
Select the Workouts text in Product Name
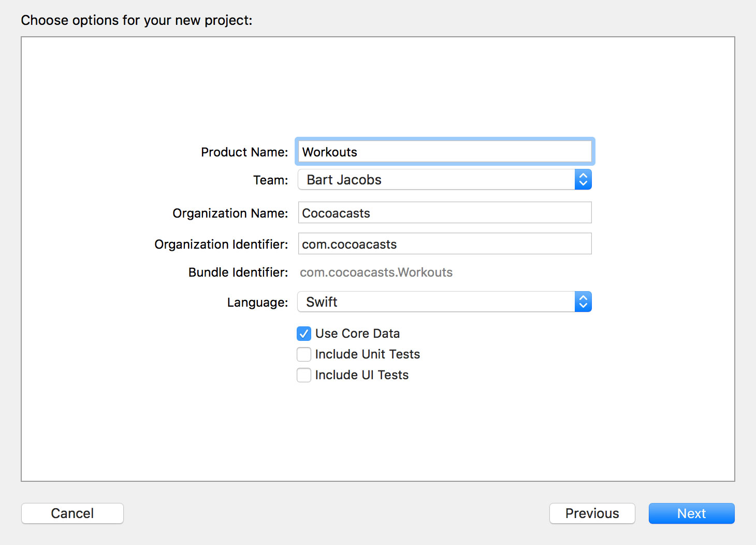(x=329, y=152)
